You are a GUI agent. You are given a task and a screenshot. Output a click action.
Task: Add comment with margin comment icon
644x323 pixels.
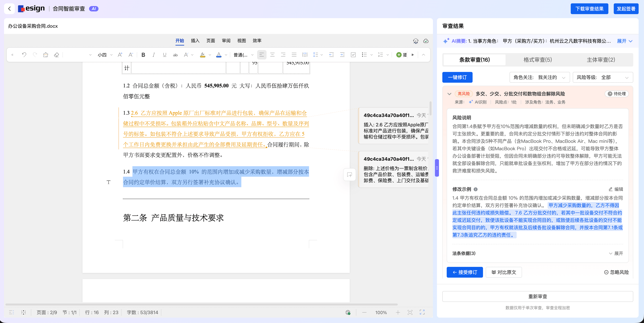click(350, 175)
